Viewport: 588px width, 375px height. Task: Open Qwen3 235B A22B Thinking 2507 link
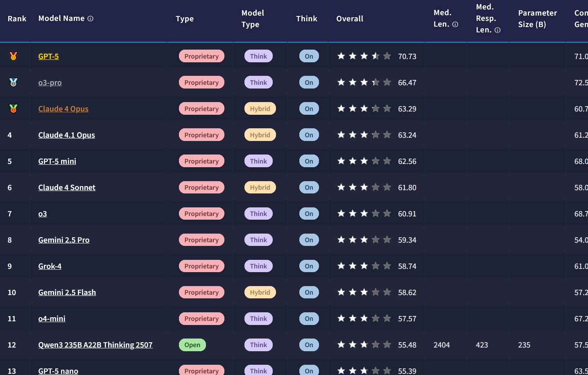point(95,345)
